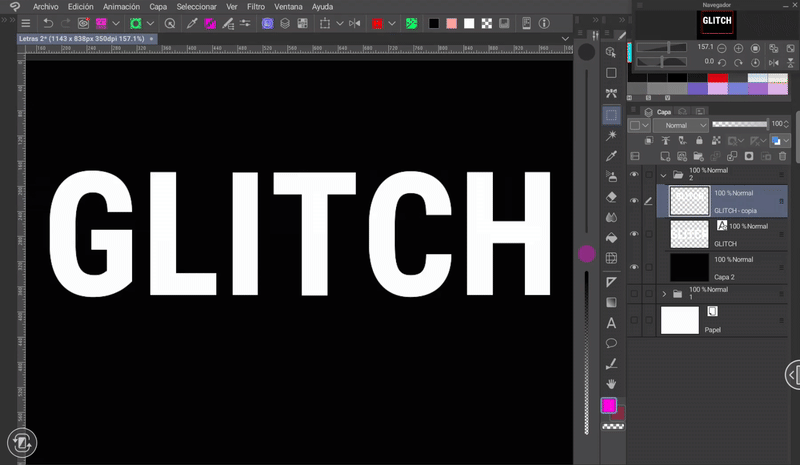
Task: Open the Filtro menu
Action: 256,6
